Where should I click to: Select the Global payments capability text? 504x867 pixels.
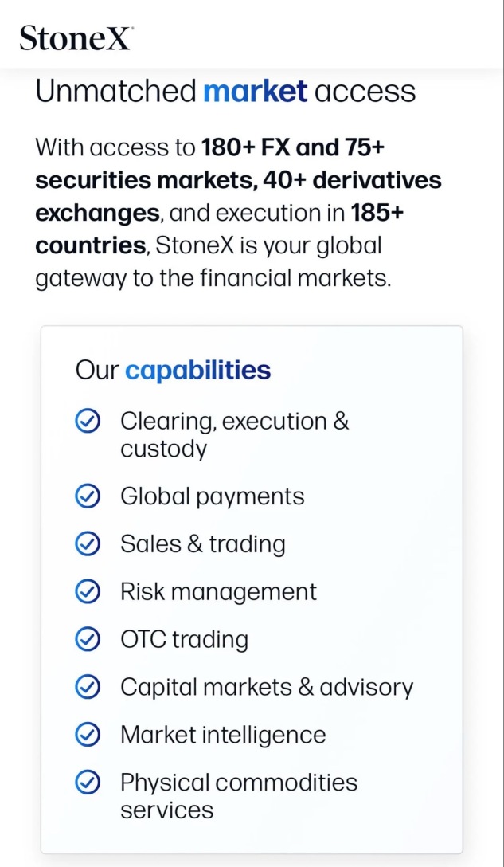212,496
